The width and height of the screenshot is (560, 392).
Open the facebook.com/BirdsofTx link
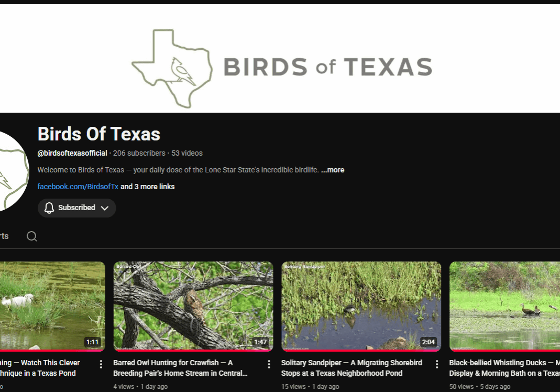pyautogui.click(x=78, y=187)
